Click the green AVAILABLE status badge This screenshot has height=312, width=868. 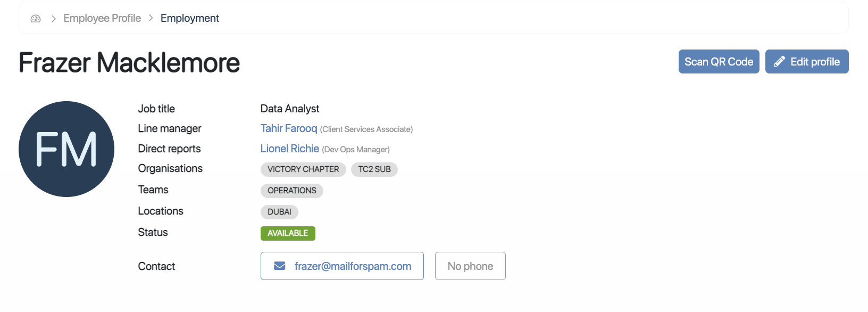pyautogui.click(x=288, y=233)
